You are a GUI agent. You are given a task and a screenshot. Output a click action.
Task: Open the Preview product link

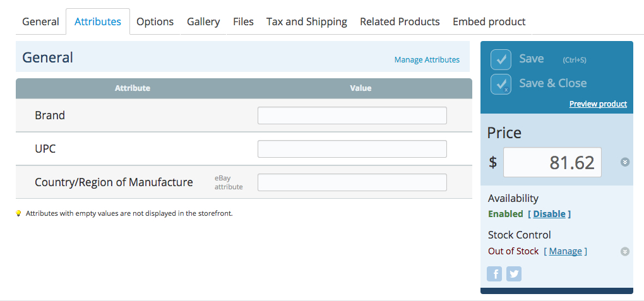click(598, 104)
